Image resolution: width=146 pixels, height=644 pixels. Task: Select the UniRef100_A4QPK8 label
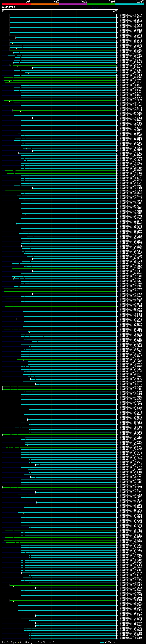pyautogui.click(x=131, y=118)
